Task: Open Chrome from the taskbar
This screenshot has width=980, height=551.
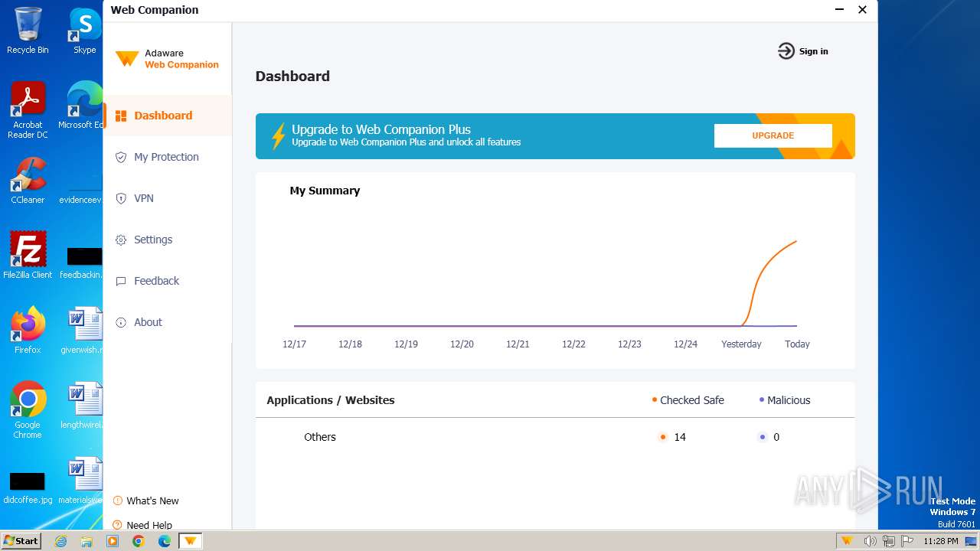Action: (139, 541)
